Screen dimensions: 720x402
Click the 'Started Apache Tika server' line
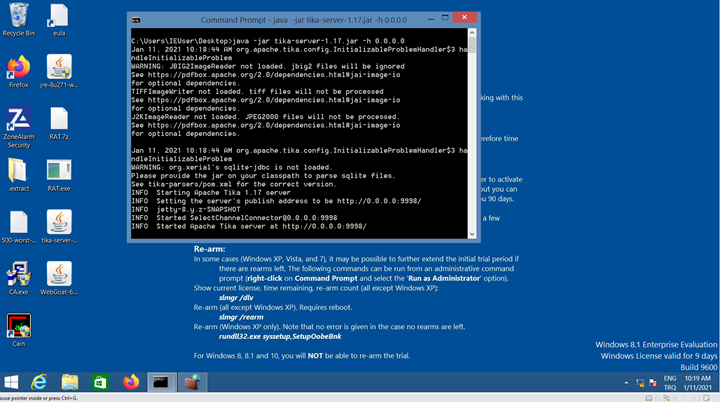tap(248, 226)
